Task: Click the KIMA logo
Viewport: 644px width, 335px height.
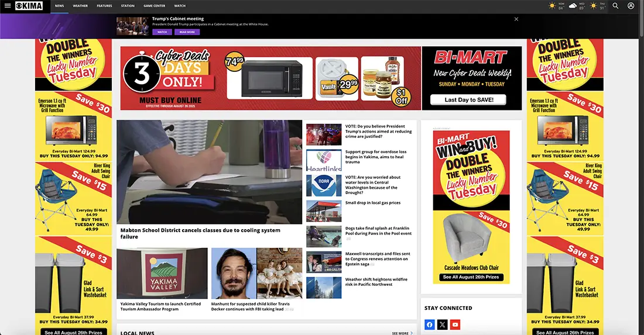Action: point(29,6)
